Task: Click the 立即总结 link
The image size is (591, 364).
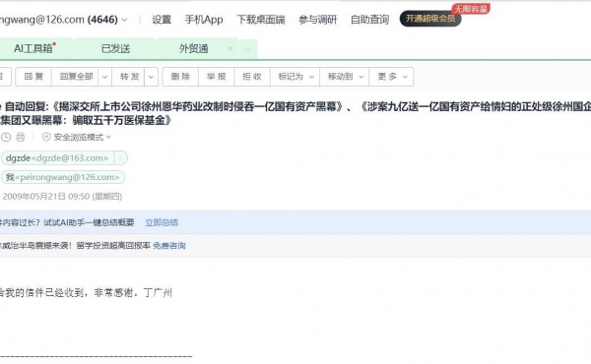Action: point(162,222)
